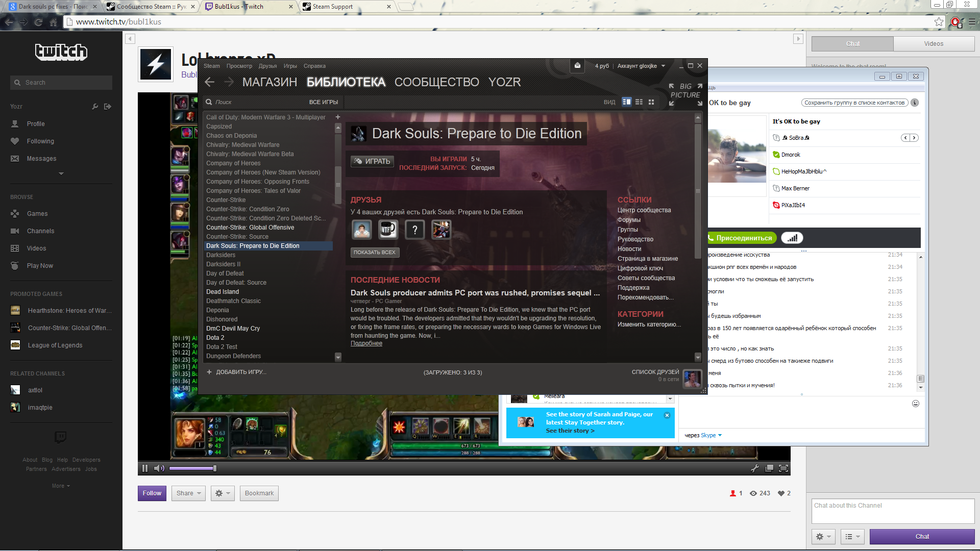This screenshot has width=980, height=551.
Task: Select Dota 2 in Steam library
Action: [x=215, y=338]
